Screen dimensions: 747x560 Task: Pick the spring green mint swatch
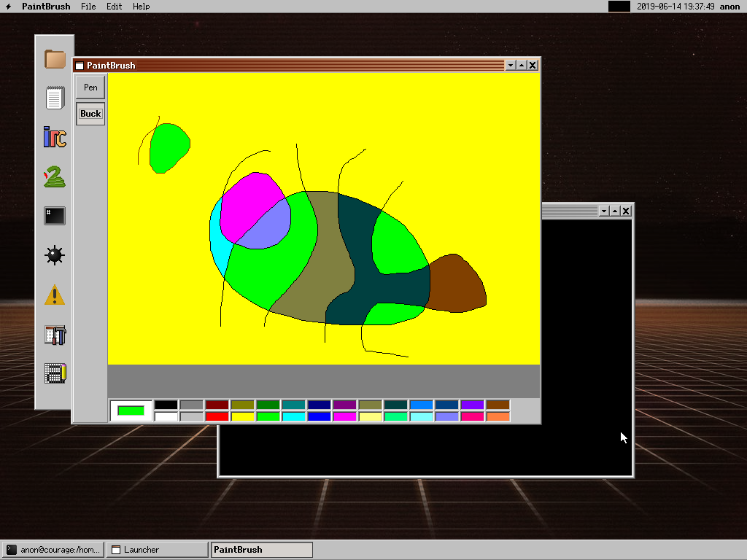click(x=396, y=416)
